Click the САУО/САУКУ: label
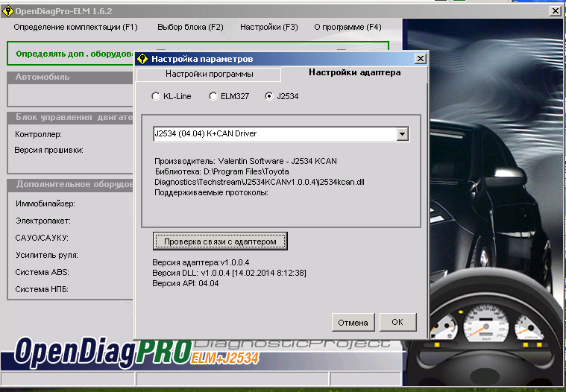Screen dimensions: 566x392 [x=42, y=238]
